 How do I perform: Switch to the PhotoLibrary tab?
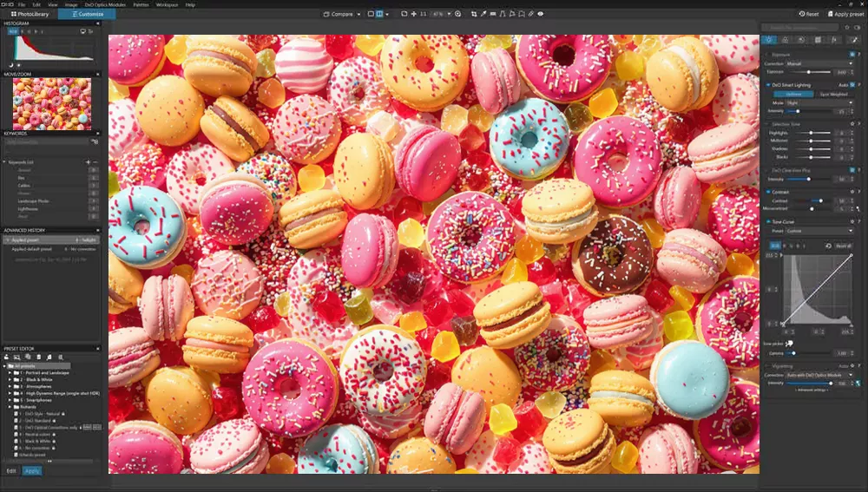(30, 15)
